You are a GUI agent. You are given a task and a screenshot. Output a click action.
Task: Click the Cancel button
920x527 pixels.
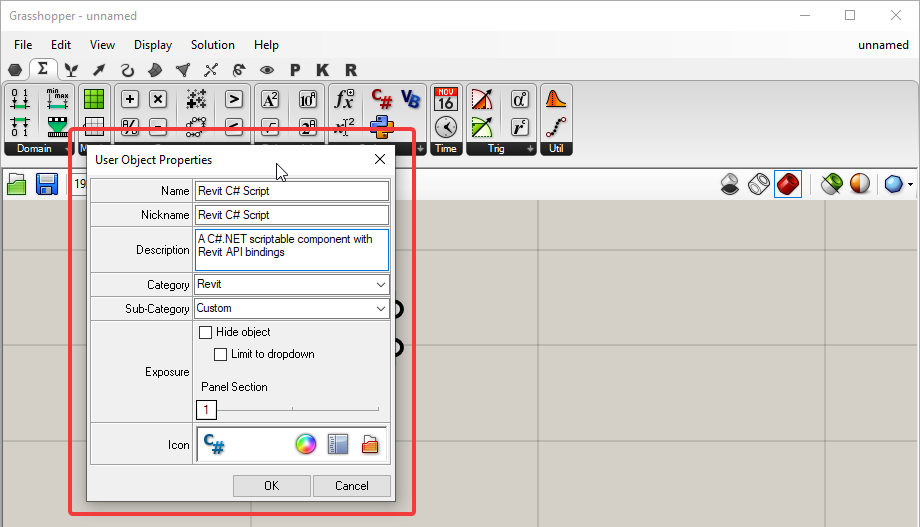coord(352,486)
